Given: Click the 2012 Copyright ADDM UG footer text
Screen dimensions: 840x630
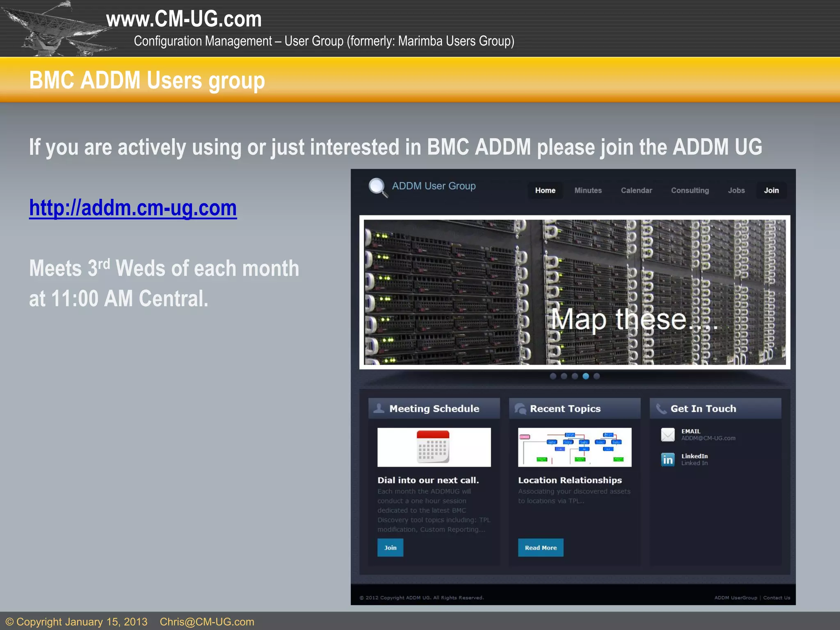Looking at the screenshot, I should coord(422,598).
